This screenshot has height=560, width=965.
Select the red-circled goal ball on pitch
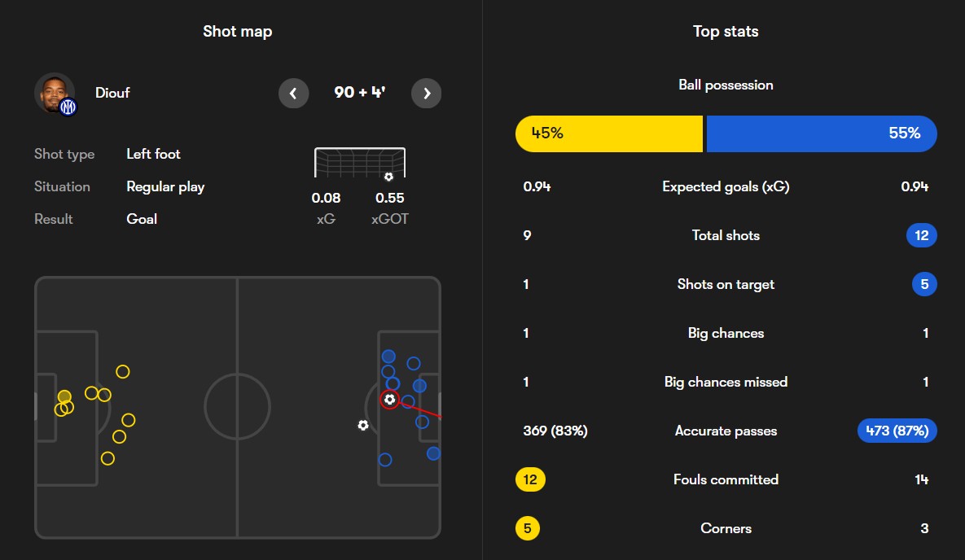pyautogui.click(x=389, y=400)
